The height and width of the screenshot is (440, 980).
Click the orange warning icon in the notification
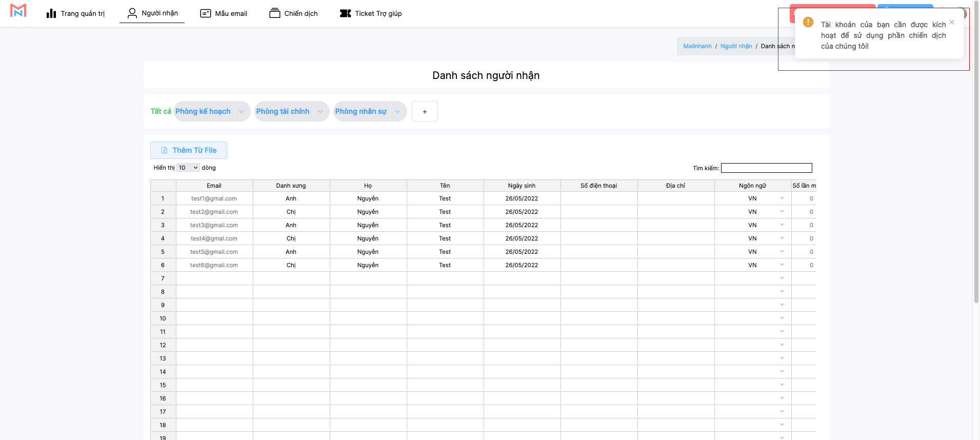coord(808,22)
